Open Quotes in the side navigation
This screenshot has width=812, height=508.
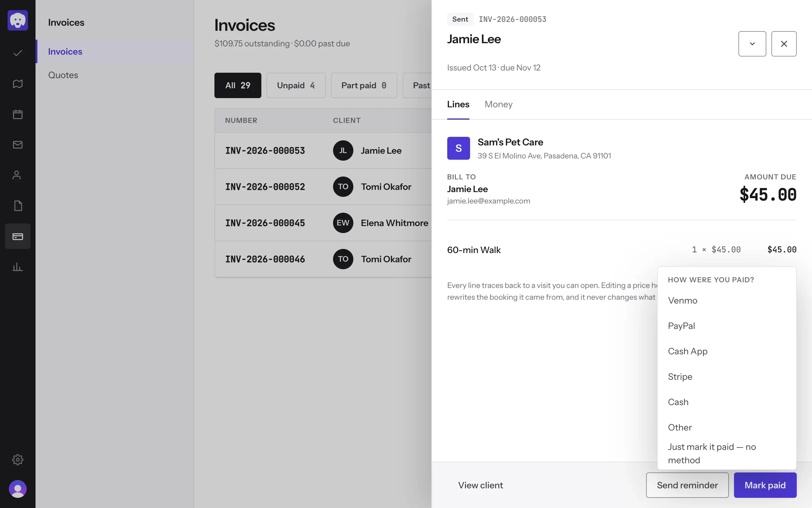tap(115, 75)
